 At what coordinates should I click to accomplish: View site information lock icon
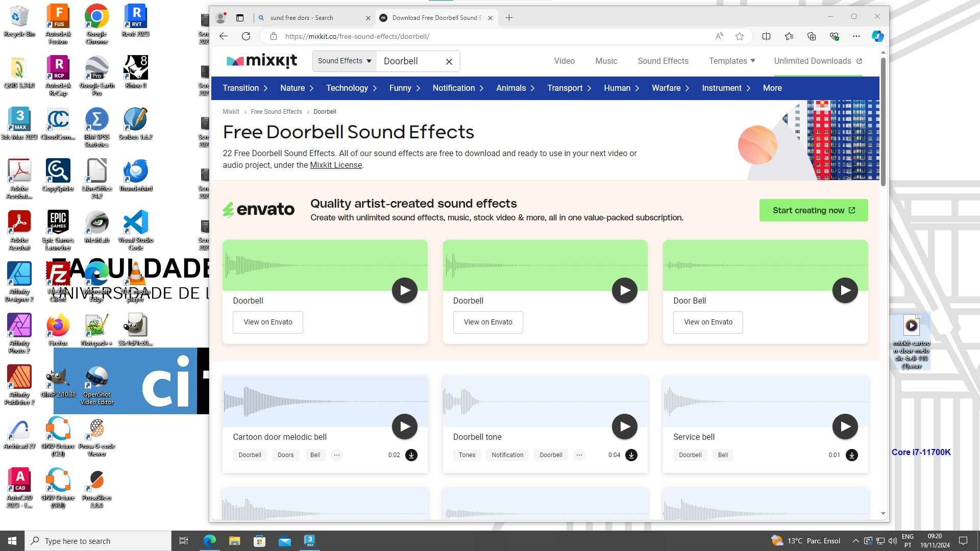click(274, 36)
